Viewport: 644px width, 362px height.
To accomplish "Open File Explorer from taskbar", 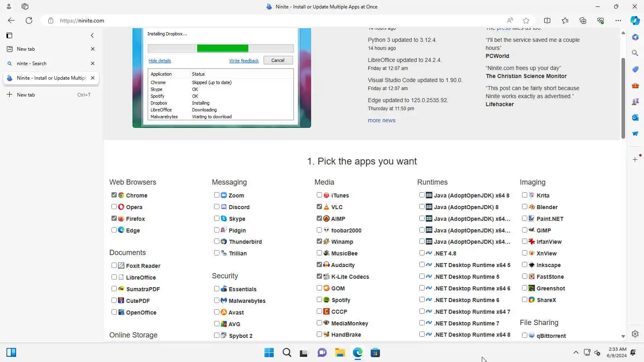I will coord(340,353).
